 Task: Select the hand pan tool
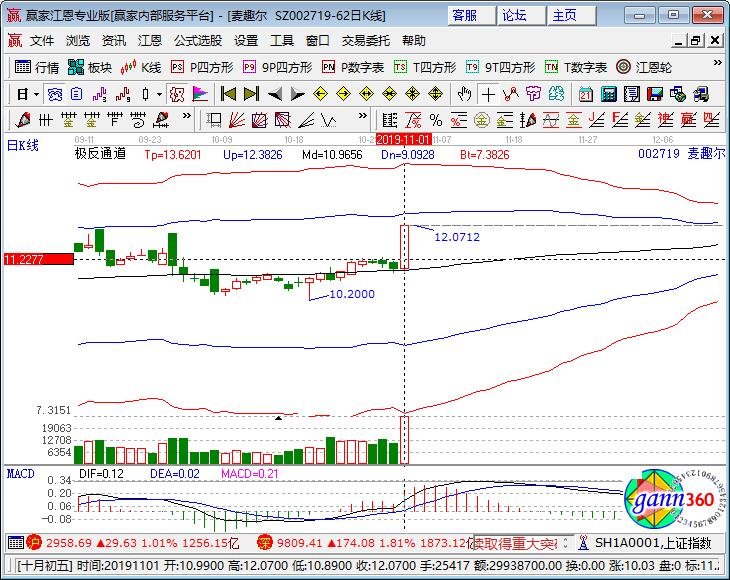tap(464, 94)
